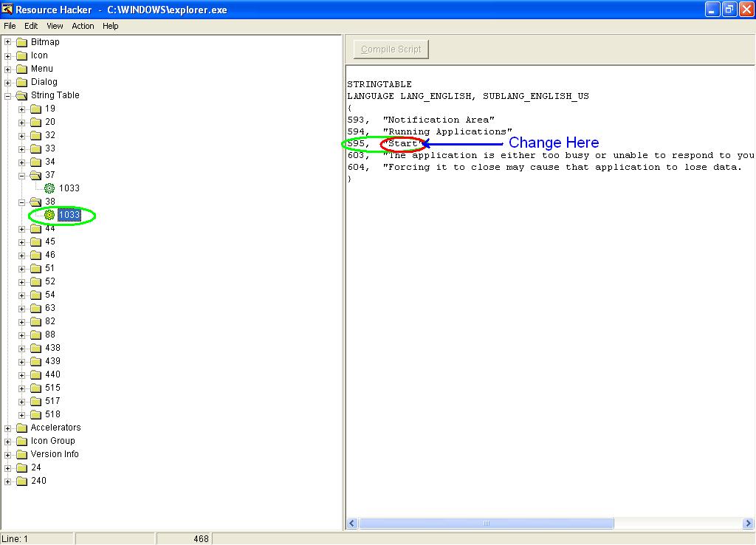Select folder icon for string 54

click(x=35, y=295)
